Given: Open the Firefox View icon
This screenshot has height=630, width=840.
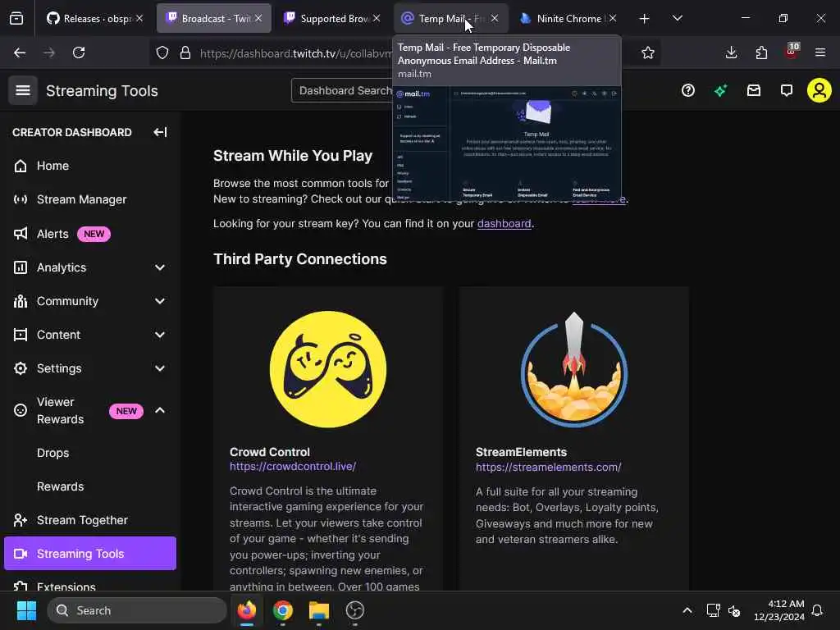Looking at the screenshot, I should tap(16, 19).
